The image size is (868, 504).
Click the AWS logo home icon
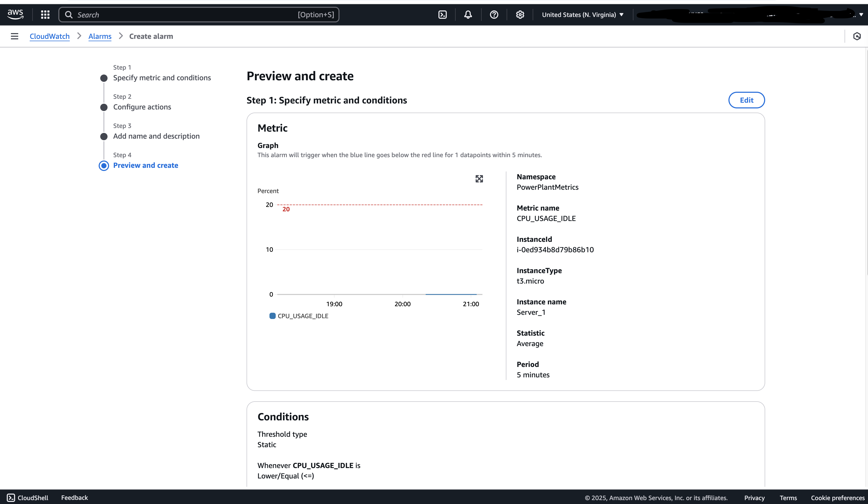click(16, 15)
